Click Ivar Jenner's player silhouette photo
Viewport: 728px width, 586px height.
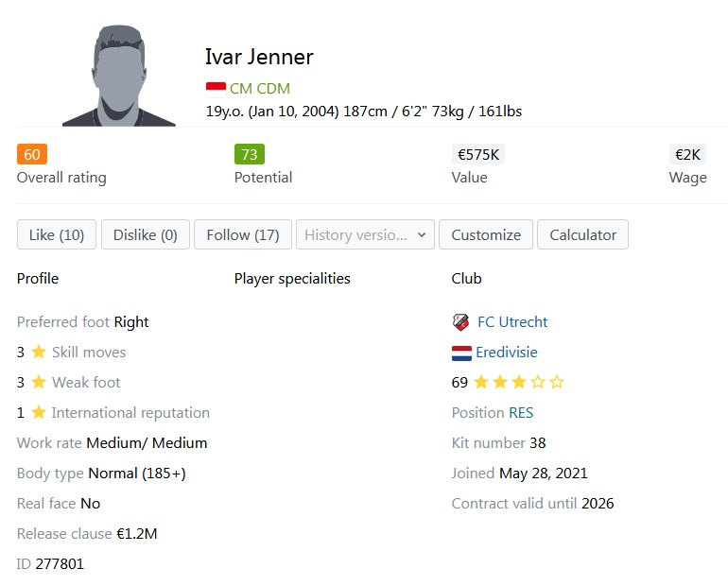[x=119, y=76]
